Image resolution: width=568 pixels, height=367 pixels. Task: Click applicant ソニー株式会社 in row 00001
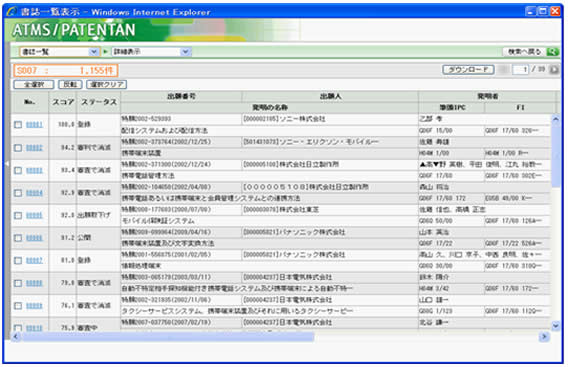click(284, 119)
